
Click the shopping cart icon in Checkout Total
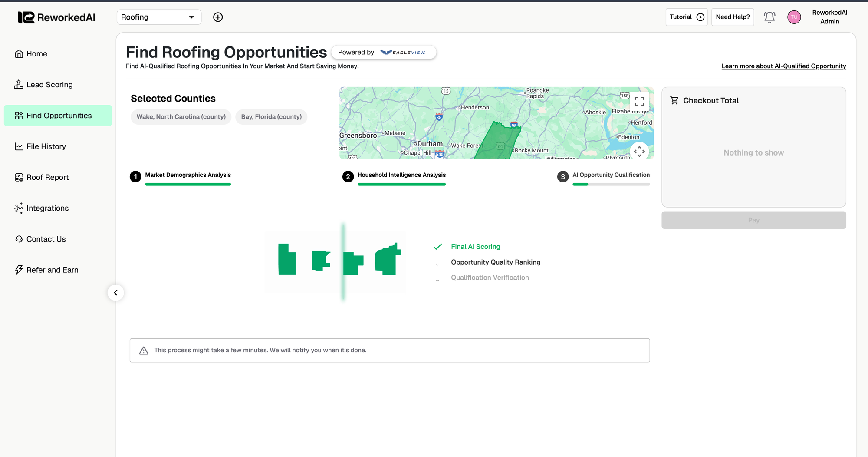(x=674, y=100)
